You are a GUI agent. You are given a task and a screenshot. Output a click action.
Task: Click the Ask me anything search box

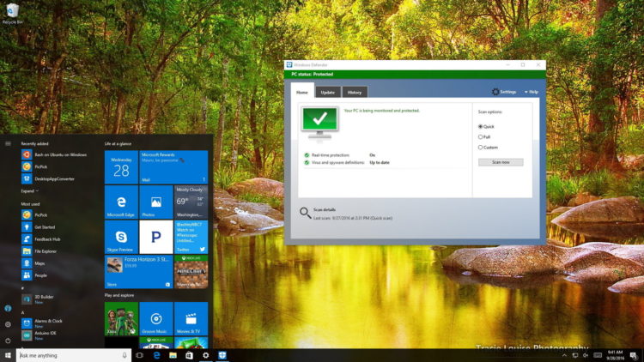point(69,355)
